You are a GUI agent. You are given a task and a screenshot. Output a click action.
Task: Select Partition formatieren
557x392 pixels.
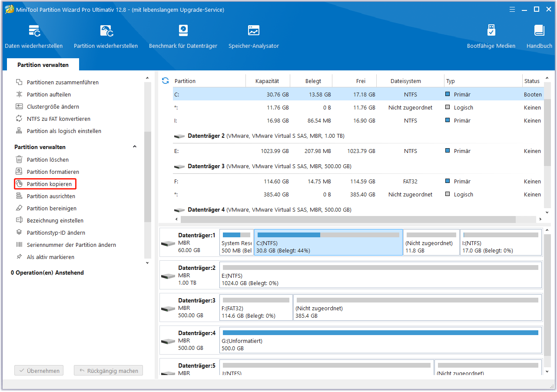click(53, 172)
